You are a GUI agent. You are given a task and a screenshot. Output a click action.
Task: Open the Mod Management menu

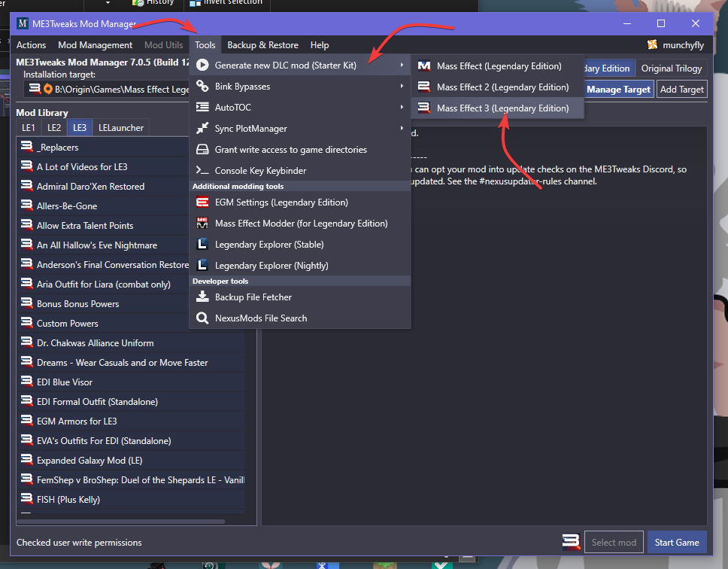(96, 45)
